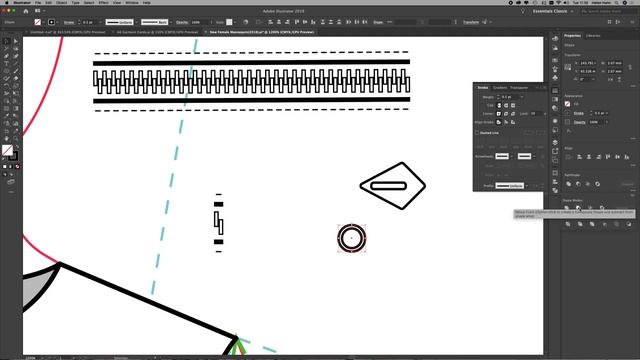The image size is (640, 360).
Task: Open the Effect menu
Action: 104,2
